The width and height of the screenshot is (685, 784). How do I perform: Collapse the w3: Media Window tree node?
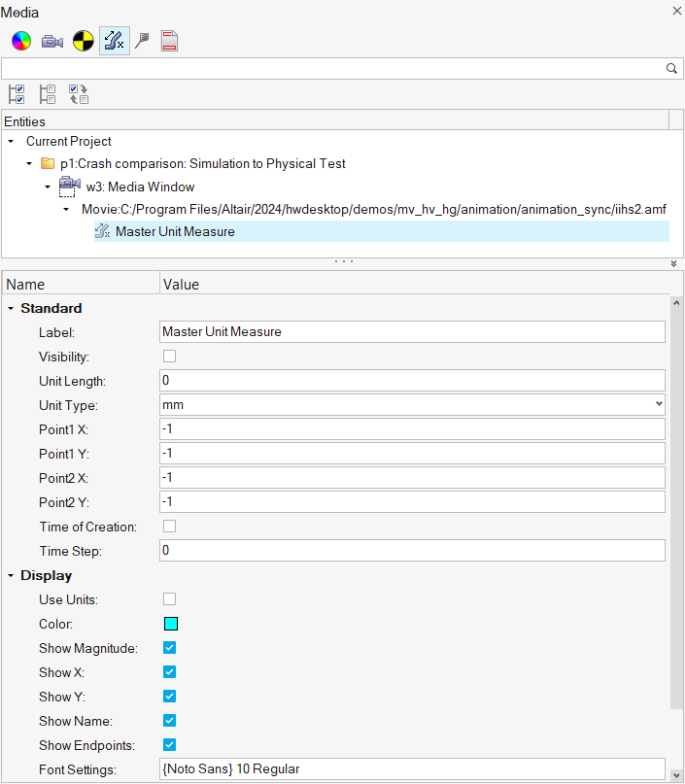[47, 187]
